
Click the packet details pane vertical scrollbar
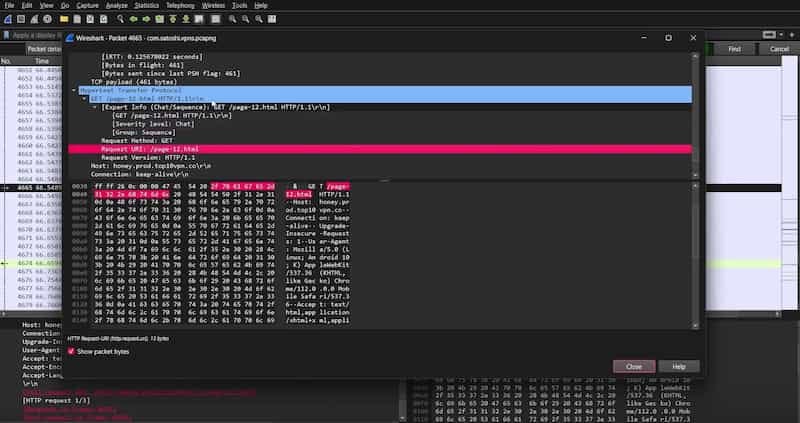click(x=695, y=115)
